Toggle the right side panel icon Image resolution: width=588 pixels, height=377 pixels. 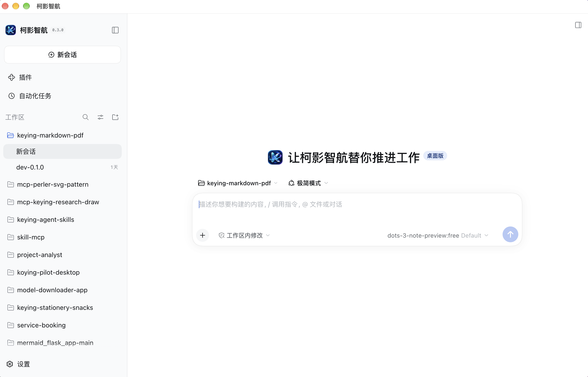pyautogui.click(x=578, y=25)
